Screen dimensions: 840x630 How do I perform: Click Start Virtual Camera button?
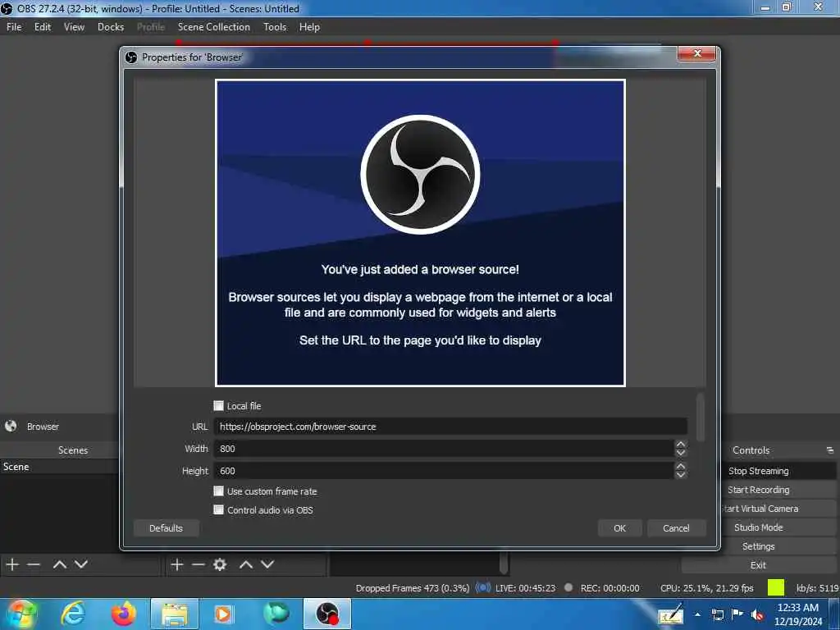[759, 509]
